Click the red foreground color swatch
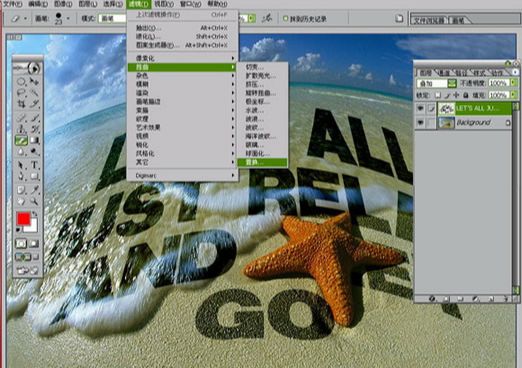Screen dimensions: 522x368 coord(23,219)
